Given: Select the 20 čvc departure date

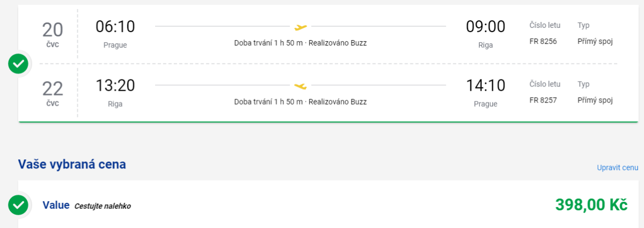Looking at the screenshot, I should point(53,34).
